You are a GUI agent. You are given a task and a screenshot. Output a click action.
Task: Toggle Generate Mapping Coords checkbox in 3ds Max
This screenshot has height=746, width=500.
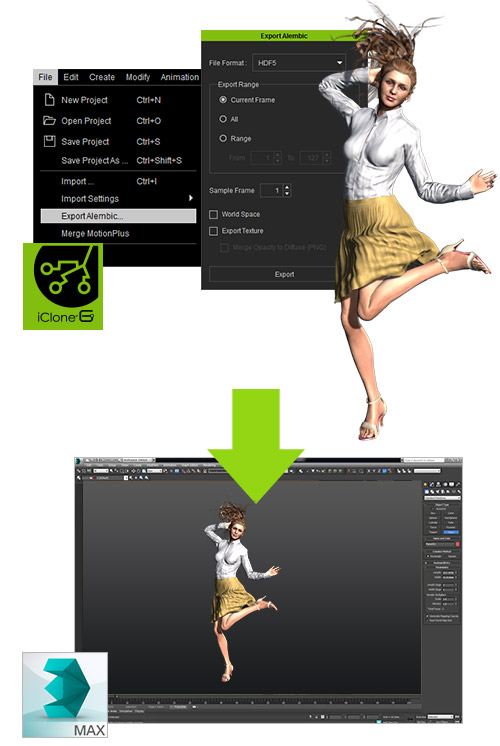(x=427, y=616)
